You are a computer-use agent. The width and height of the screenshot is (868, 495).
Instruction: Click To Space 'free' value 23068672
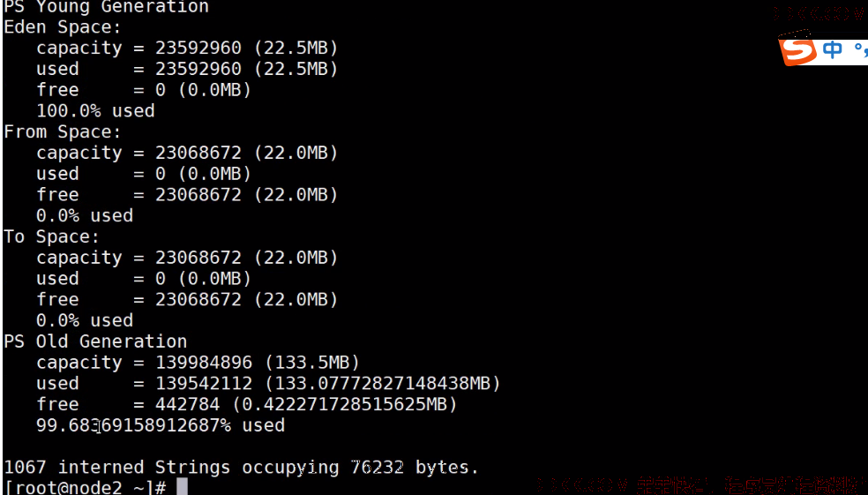point(198,299)
